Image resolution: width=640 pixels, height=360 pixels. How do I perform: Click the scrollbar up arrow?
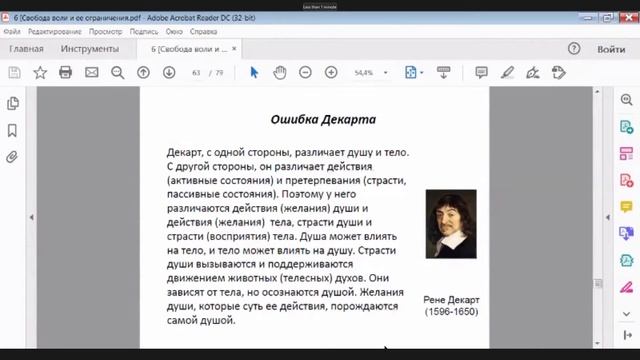click(x=598, y=91)
